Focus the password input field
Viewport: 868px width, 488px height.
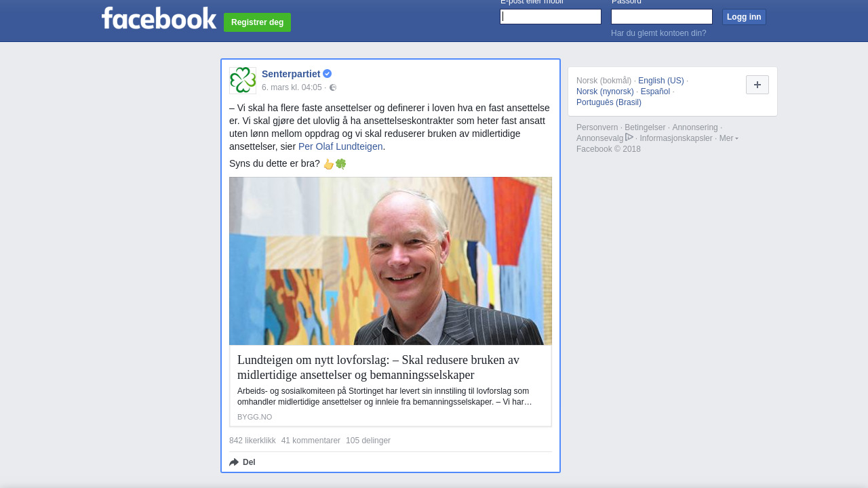pyautogui.click(x=662, y=17)
